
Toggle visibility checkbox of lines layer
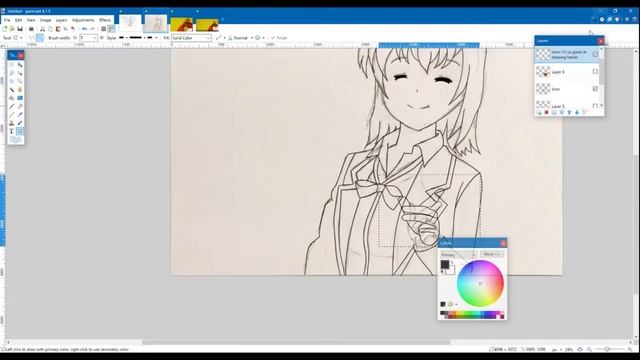pyautogui.click(x=595, y=89)
